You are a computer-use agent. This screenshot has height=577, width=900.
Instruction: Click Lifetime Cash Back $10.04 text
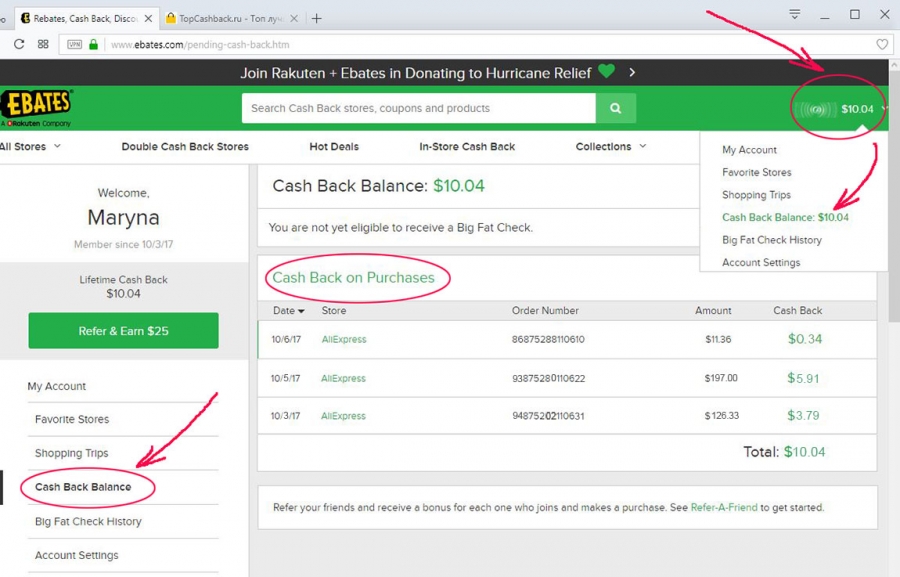[x=123, y=286]
